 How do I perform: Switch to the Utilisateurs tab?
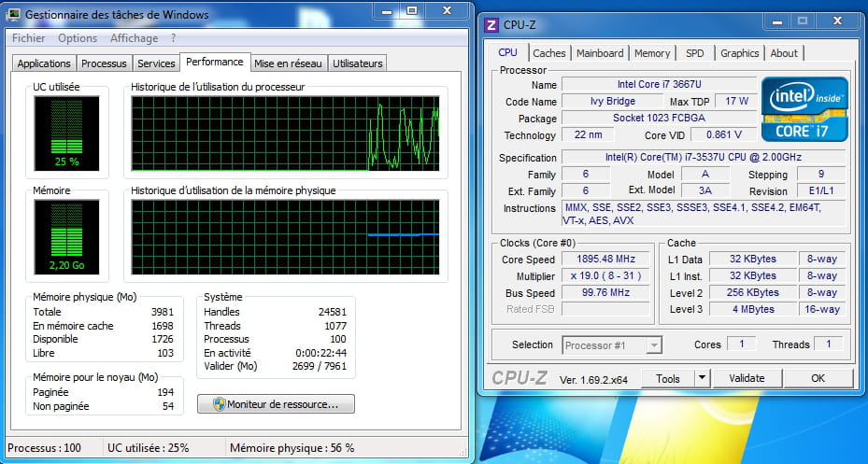tap(358, 63)
